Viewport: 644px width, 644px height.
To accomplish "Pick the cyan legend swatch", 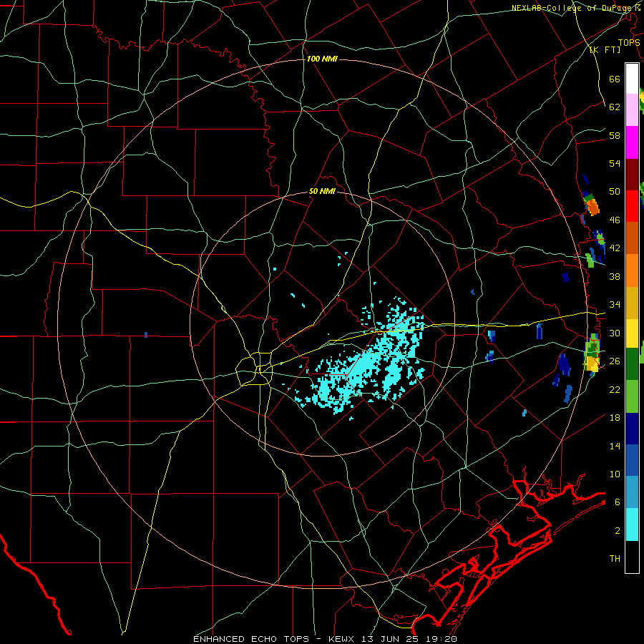I will coord(632,525).
